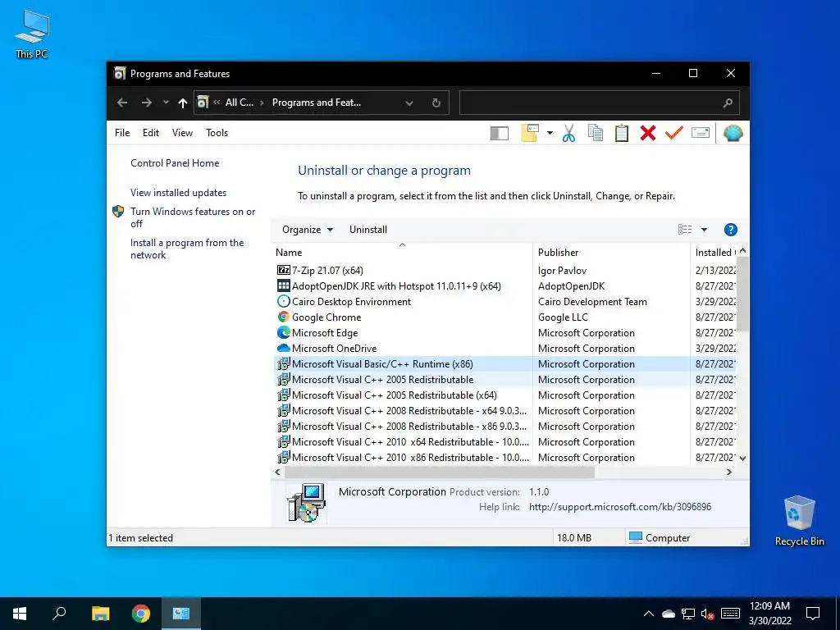Open the dropdown arrow next to folder icon
This screenshot has height=630, width=840.
pos(550,133)
